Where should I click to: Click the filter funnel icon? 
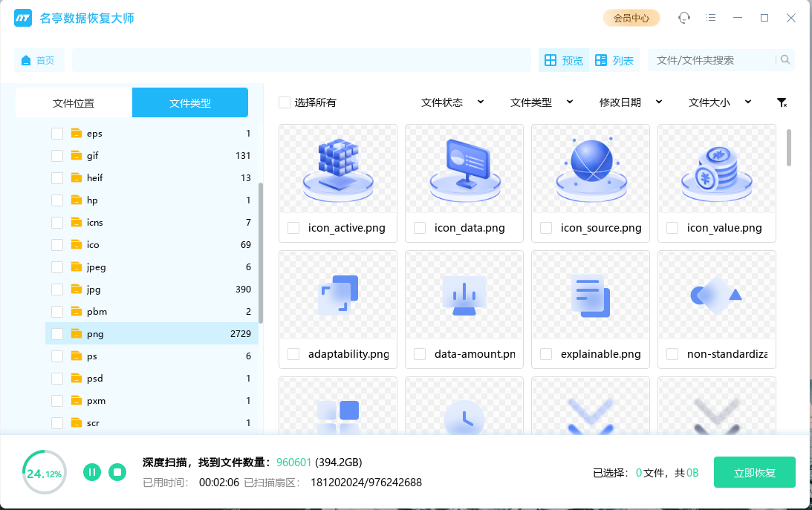[x=782, y=102]
